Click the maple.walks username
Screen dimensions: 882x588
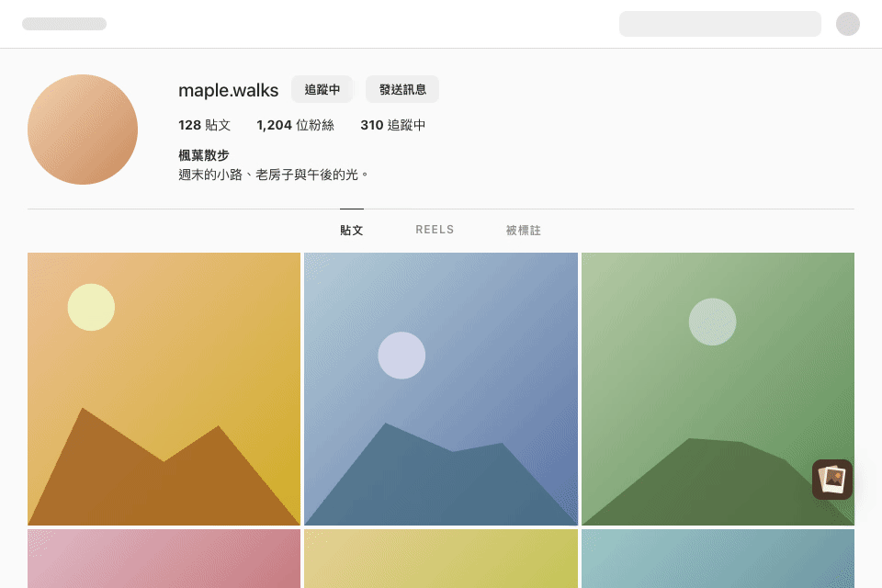point(229,90)
